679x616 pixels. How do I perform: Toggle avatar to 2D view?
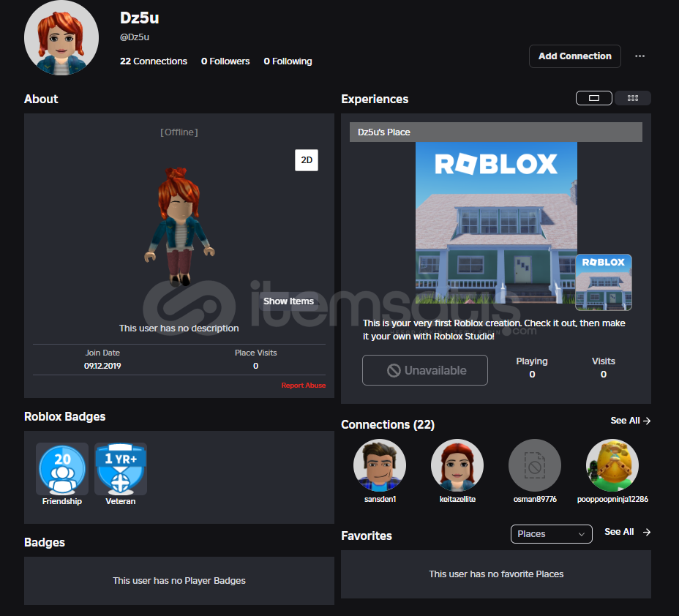tap(306, 159)
